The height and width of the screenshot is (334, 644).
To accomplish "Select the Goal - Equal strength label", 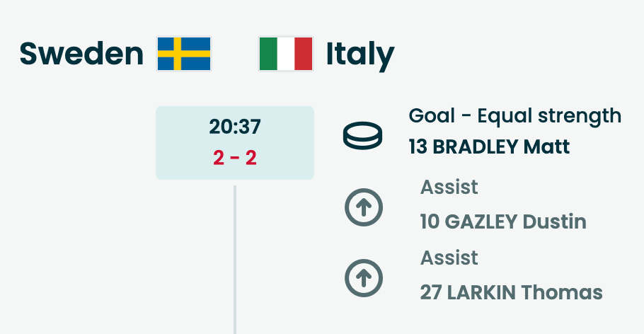I will (514, 115).
